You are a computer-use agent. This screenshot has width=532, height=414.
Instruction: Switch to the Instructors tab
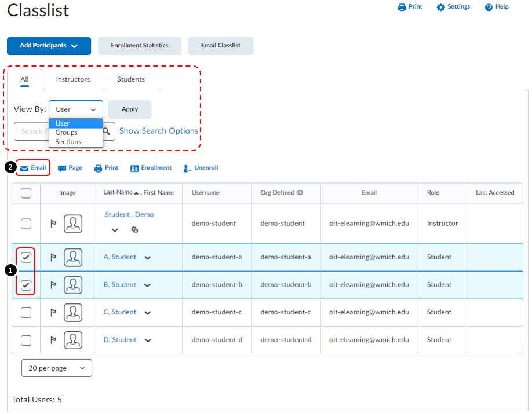[x=73, y=79]
